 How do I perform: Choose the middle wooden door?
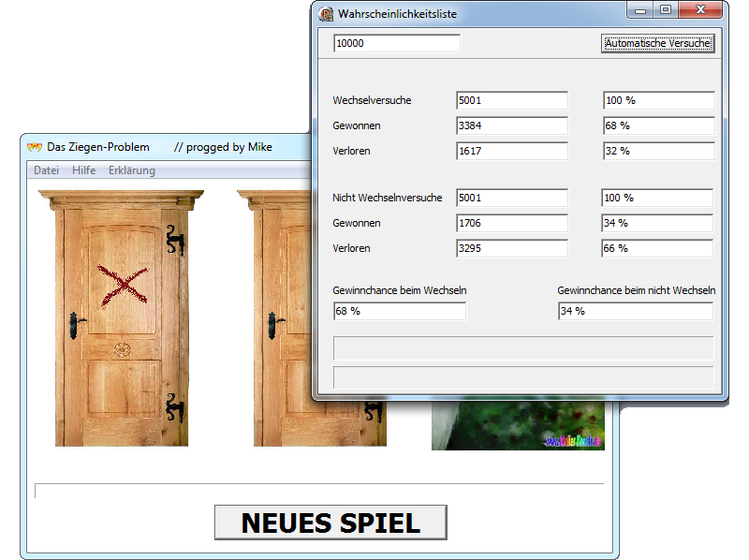pos(281,318)
